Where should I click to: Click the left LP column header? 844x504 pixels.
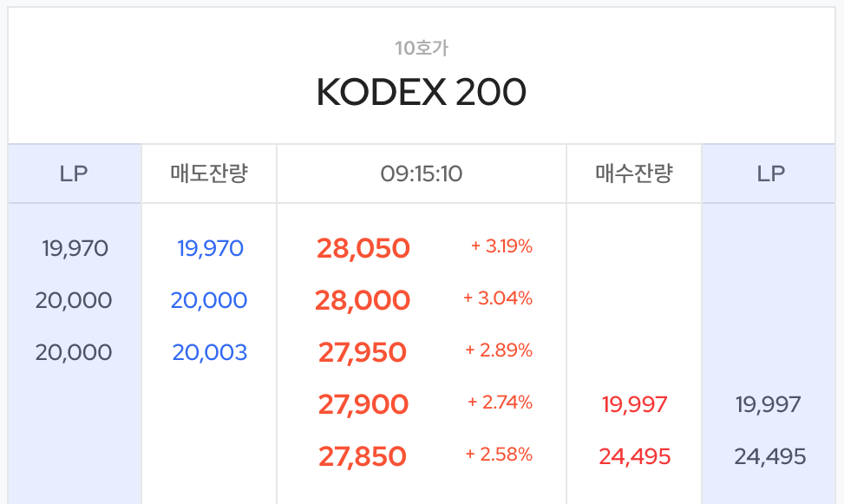[x=74, y=173]
